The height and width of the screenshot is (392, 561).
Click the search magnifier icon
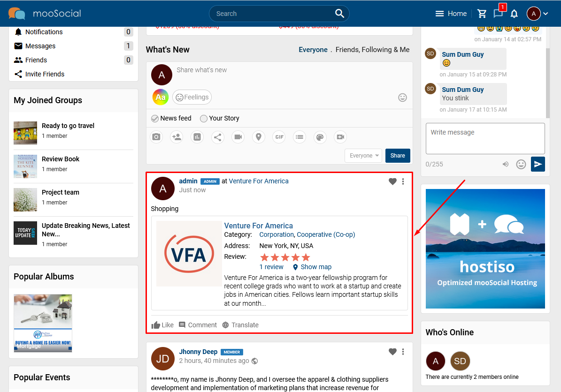click(339, 14)
